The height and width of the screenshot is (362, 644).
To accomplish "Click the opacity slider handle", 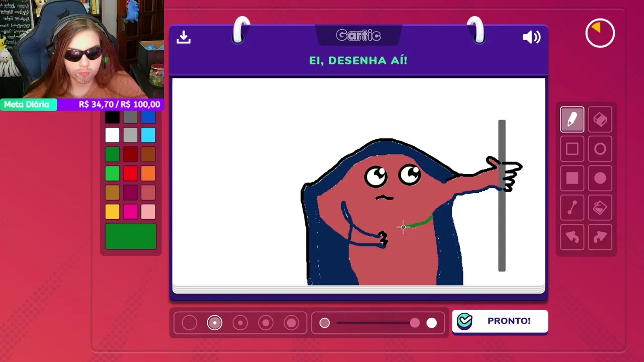I will (x=415, y=323).
